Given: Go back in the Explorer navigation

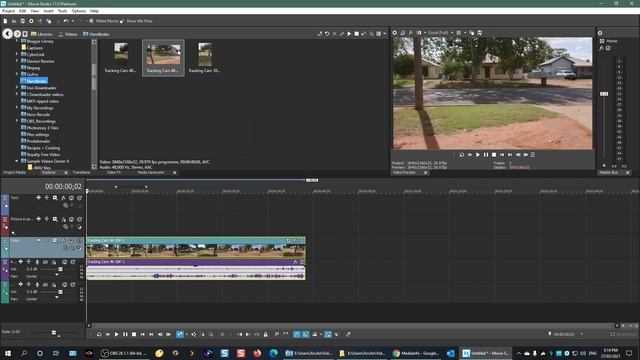Looking at the screenshot, I should [7, 34].
